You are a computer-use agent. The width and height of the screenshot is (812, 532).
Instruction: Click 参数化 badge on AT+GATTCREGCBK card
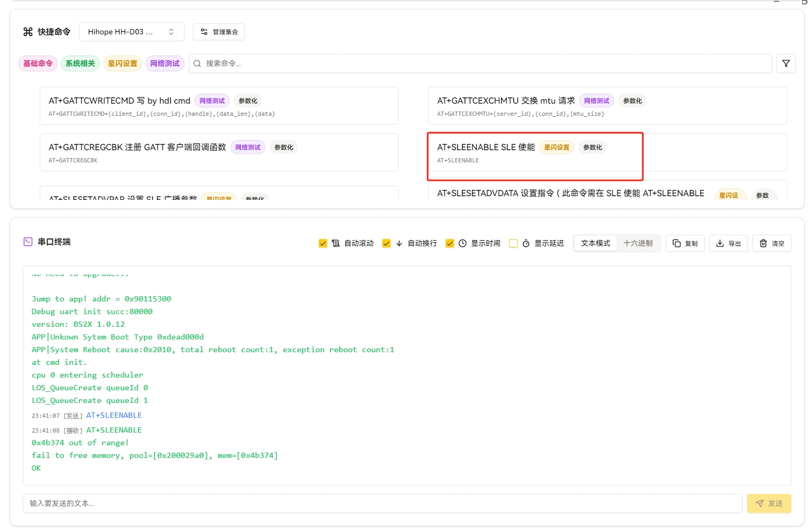tap(284, 148)
